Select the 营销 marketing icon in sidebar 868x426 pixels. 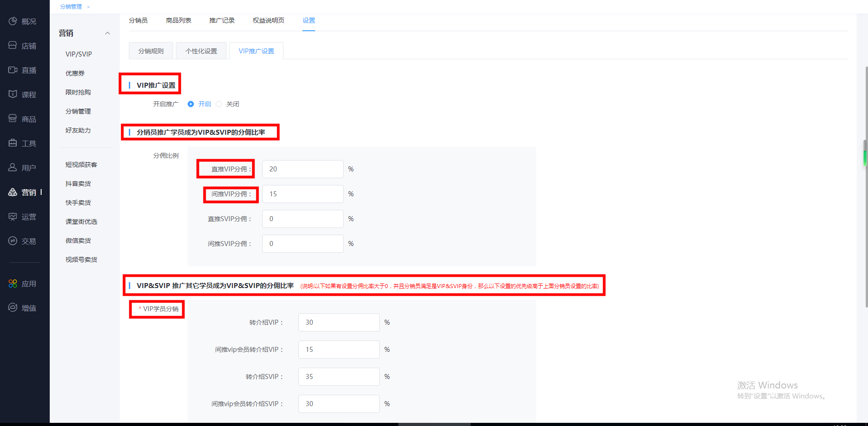(13, 192)
